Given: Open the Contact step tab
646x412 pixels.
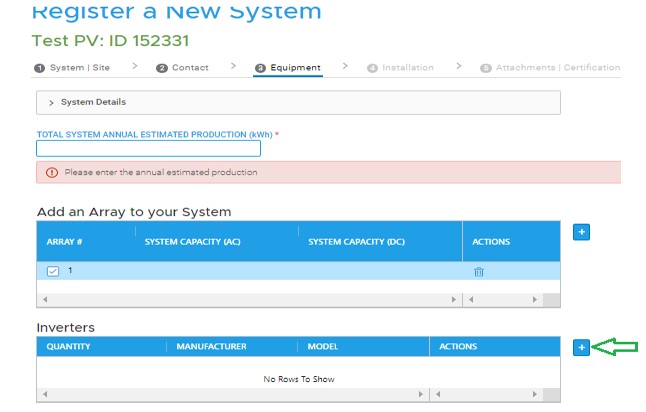Looking at the screenshot, I should tap(183, 68).
